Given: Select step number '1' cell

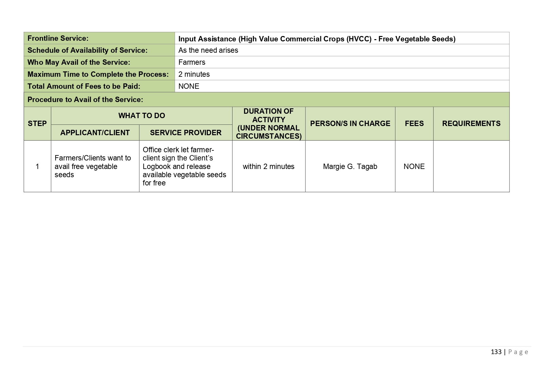Looking at the screenshot, I should 37,166.
